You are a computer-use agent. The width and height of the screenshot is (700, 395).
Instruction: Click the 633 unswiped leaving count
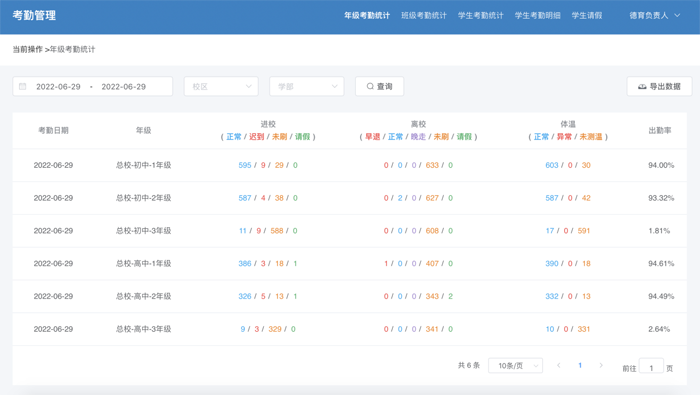point(432,165)
